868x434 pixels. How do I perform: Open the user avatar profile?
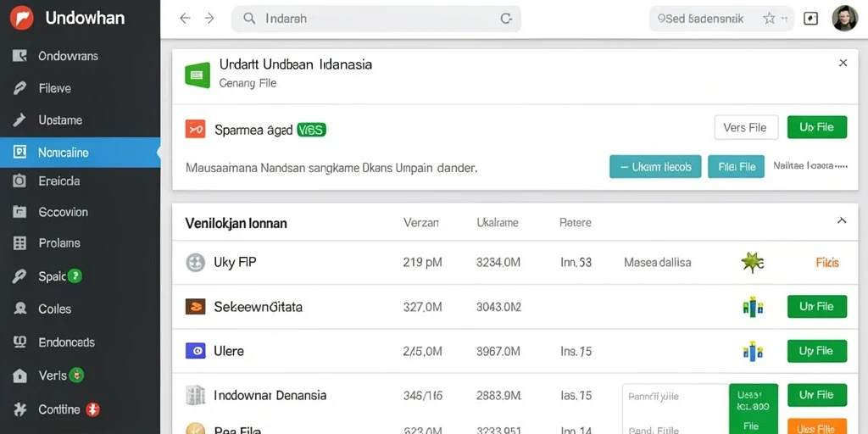click(x=845, y=19)
